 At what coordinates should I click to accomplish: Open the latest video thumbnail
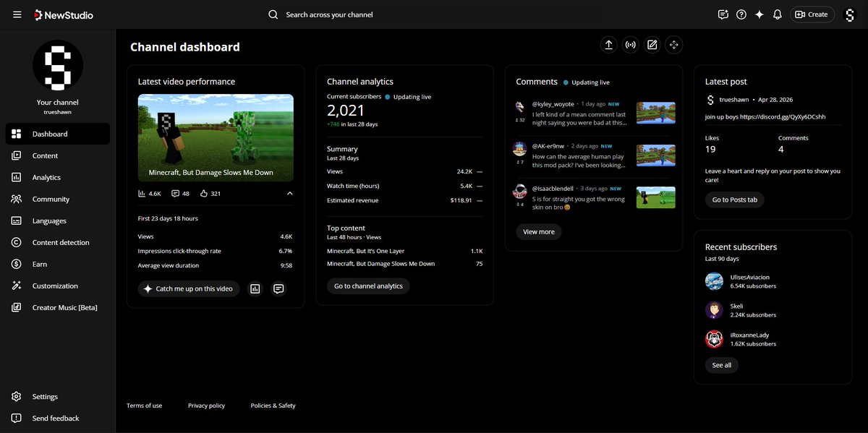(216, 137)
